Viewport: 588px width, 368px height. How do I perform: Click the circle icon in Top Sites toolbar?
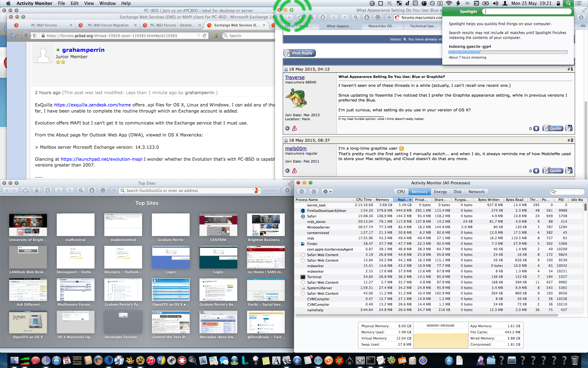[x=48, y=190]
